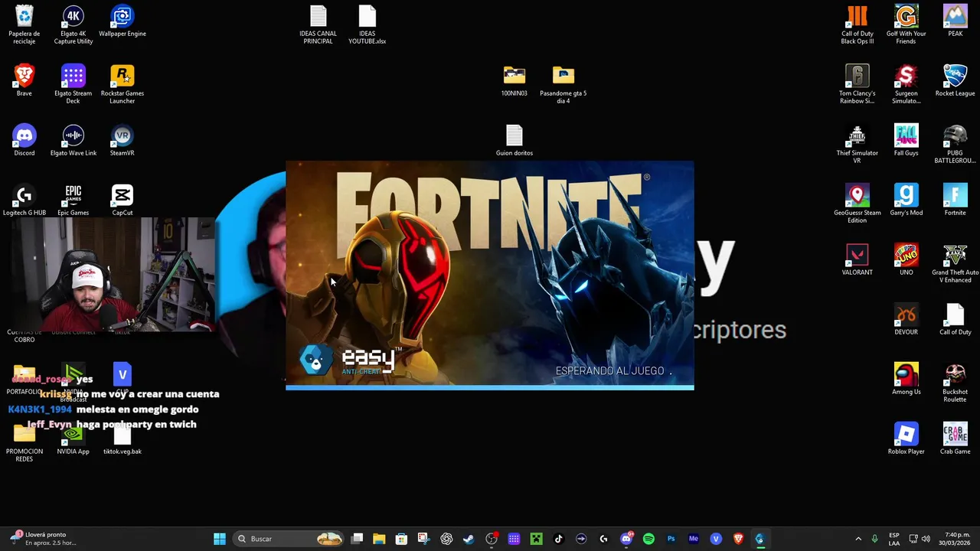Open Spotify from the taskbar

(648, 539)
